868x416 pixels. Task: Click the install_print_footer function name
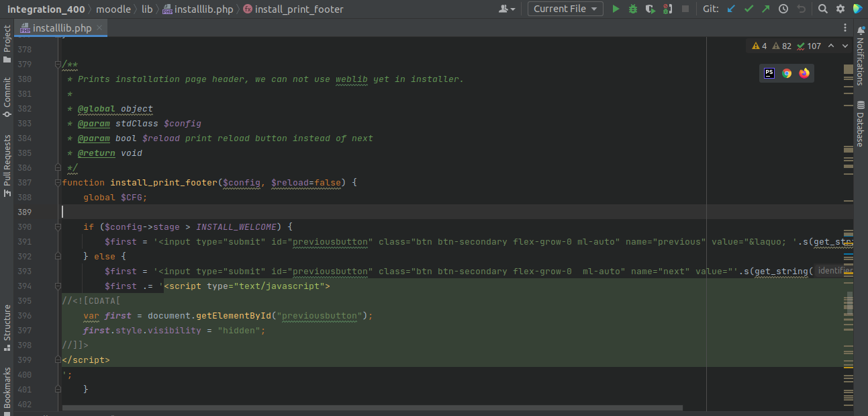164,183
